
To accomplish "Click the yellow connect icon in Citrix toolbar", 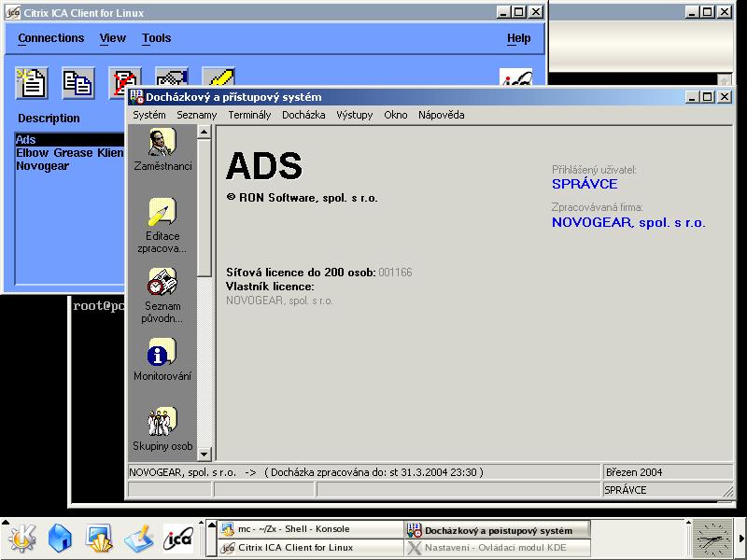I will tap(218, 77).
